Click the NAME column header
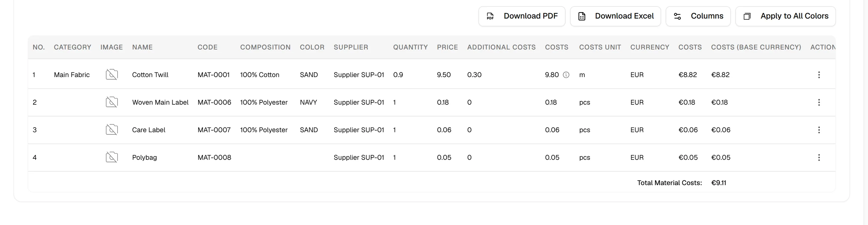This screenshot has height=225, width=868. (x=142, y=47)
